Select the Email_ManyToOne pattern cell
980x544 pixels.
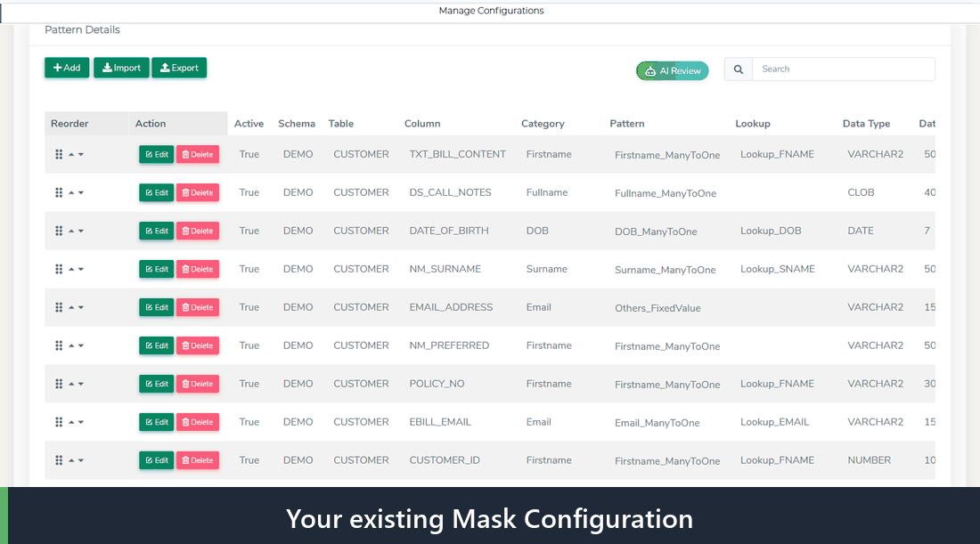[x=657, y=423]
